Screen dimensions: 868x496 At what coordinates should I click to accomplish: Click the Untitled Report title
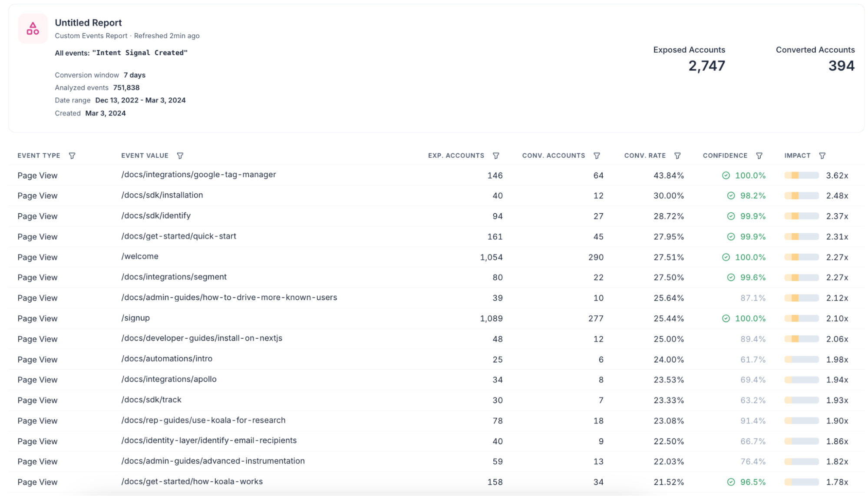click(88, 23)
